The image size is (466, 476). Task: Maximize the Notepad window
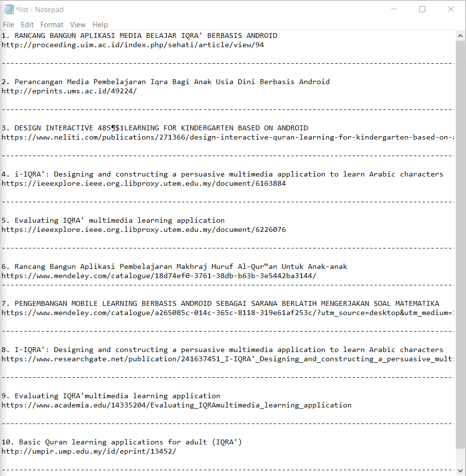422,9
